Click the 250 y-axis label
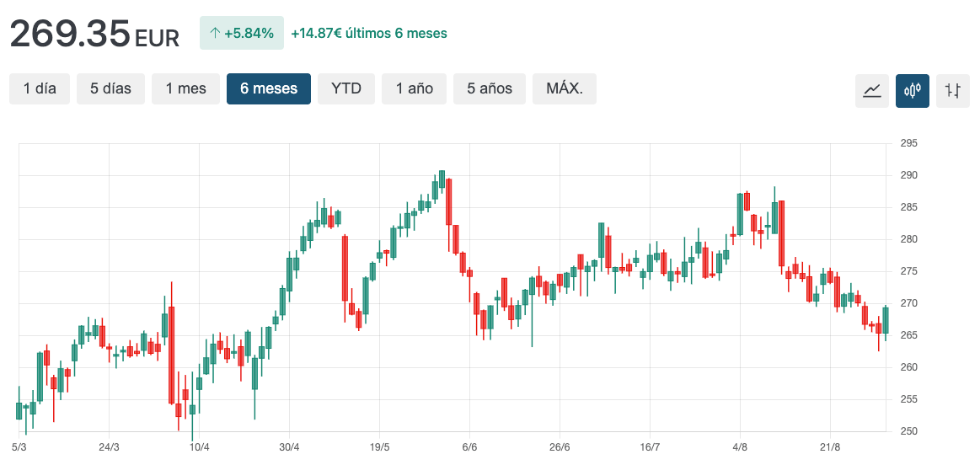Viewport: 980px width, 465px height. tap(908, 431)
